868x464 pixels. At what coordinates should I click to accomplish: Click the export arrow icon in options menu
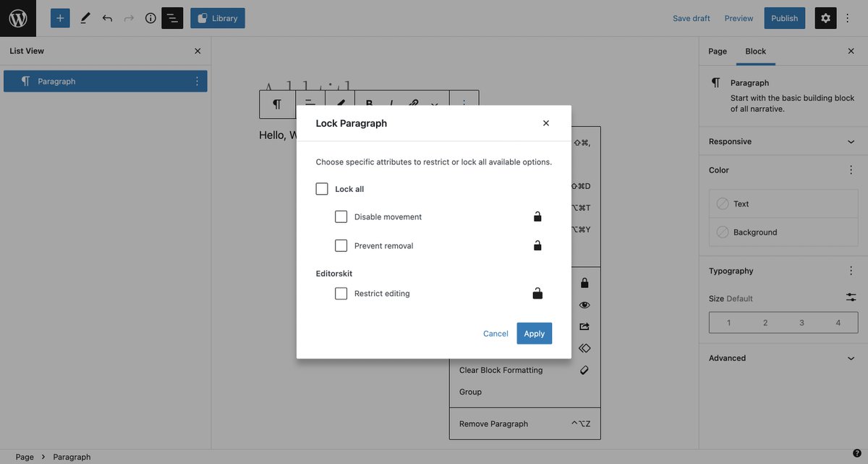click(x=584, y=326)
